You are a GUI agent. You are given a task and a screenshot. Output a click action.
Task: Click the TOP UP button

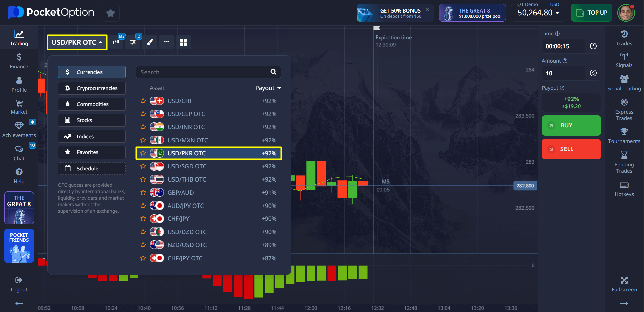591,13
